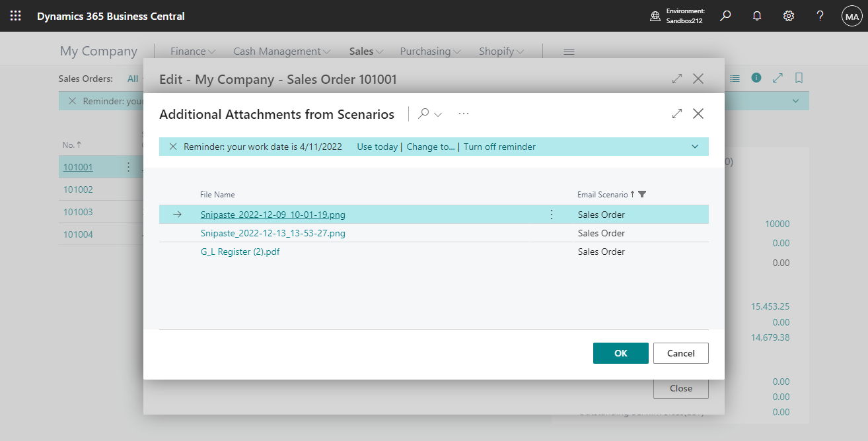Open the Purchasing menu
Viewport: 868px width, 441px height.
click(x=429, y=51)
